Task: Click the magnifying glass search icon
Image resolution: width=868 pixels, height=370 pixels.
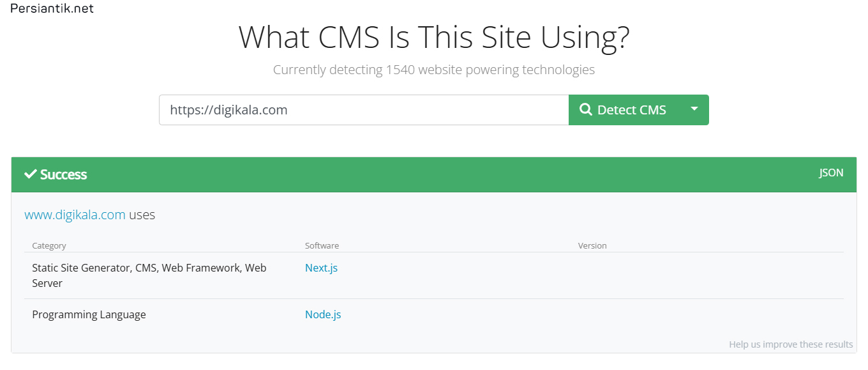Action: 586,110
